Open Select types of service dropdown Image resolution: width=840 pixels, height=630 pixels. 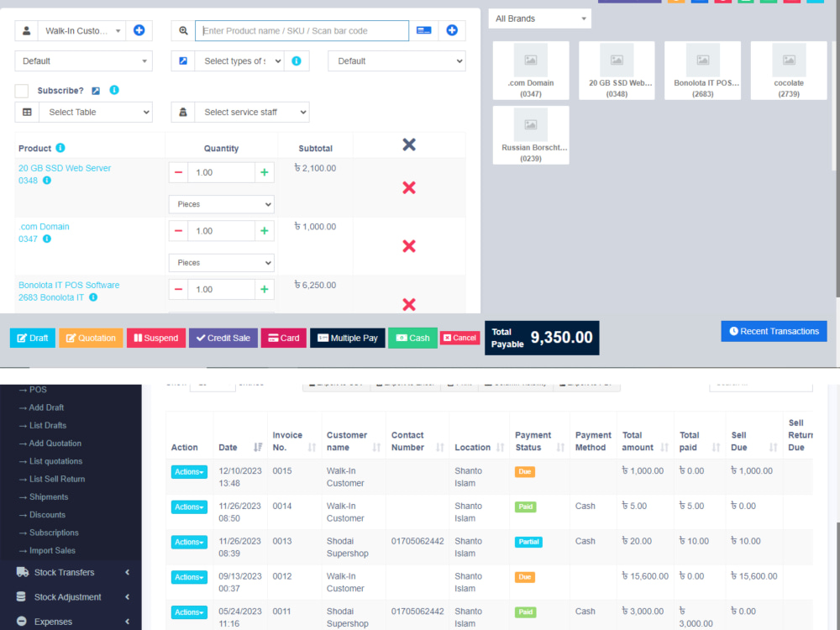239,61
